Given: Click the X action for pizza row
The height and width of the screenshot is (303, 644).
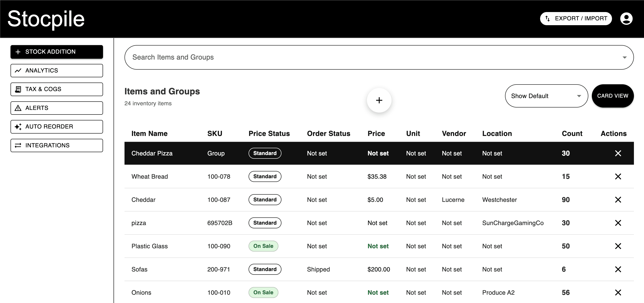Looking at the screenshot, I should coord(618,223).
